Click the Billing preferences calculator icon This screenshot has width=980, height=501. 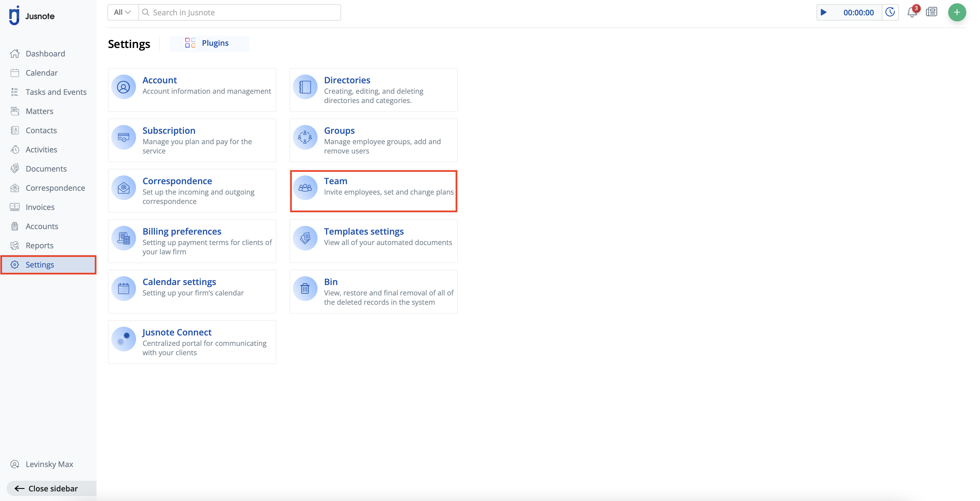tap(124, 238)
